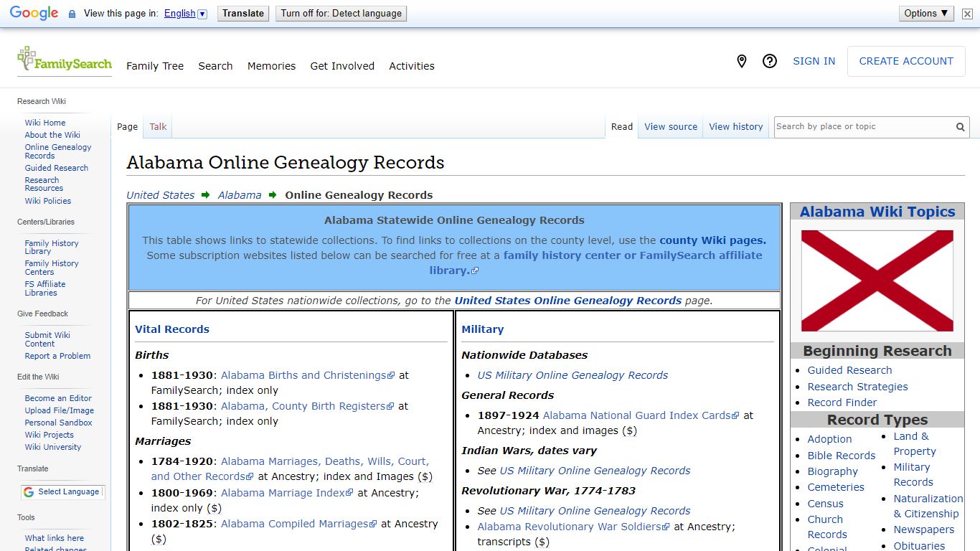
Task: Open Wiki Policies link
Action: click(x=48, y=201)
